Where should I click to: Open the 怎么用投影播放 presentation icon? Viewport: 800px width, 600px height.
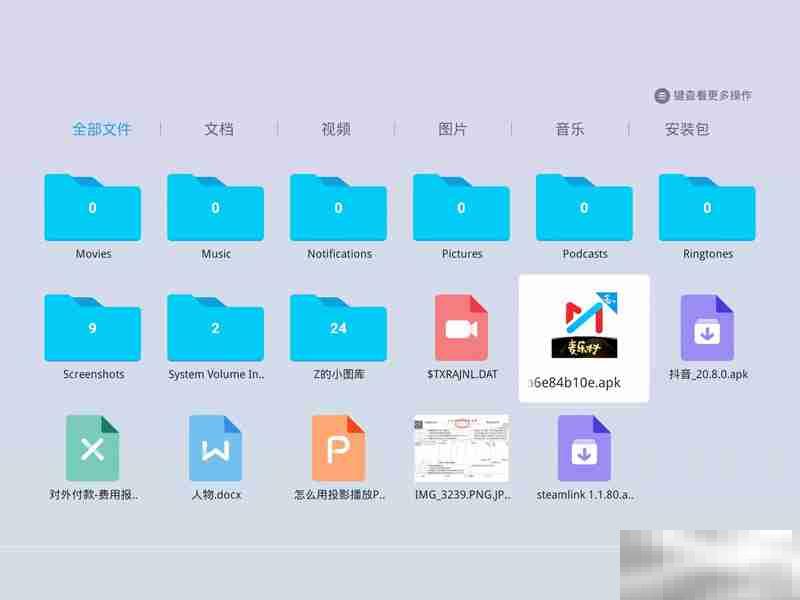point(339,450)
